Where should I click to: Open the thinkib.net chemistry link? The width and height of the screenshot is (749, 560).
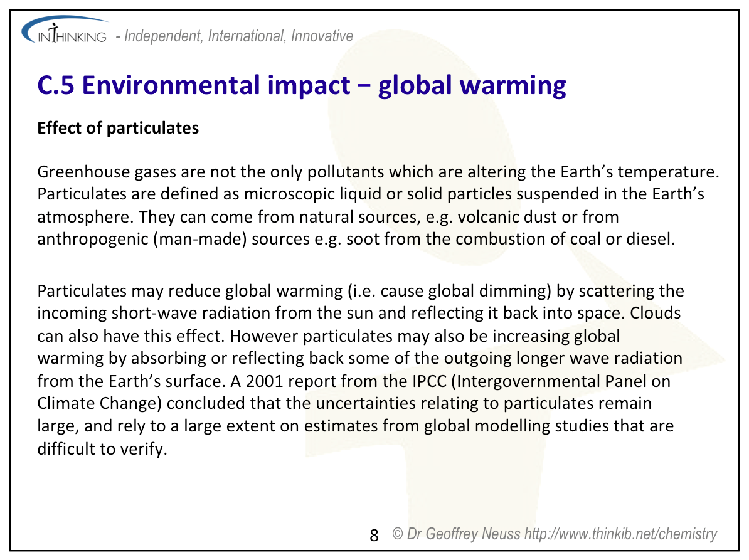click(620, 534)
